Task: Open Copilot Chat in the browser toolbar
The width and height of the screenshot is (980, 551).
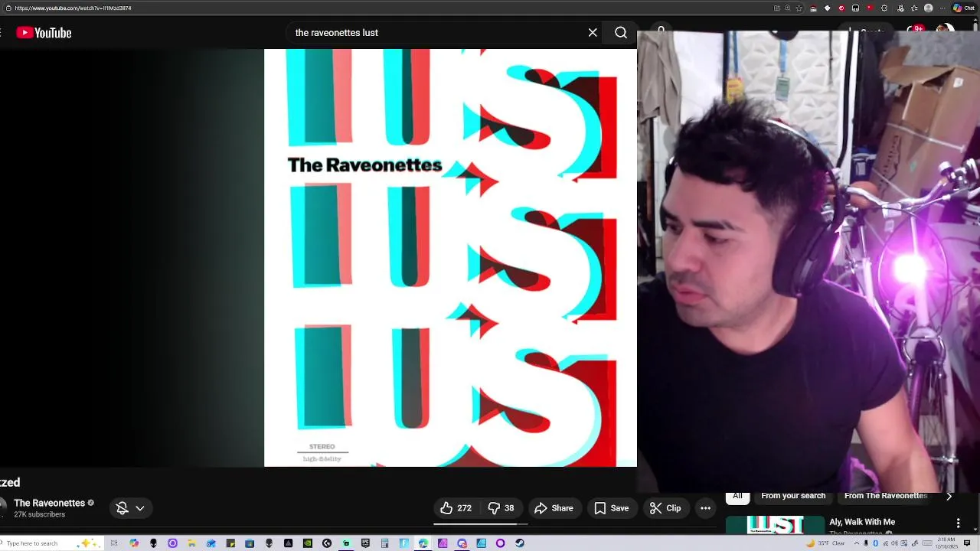Action: tap(965, 8)
